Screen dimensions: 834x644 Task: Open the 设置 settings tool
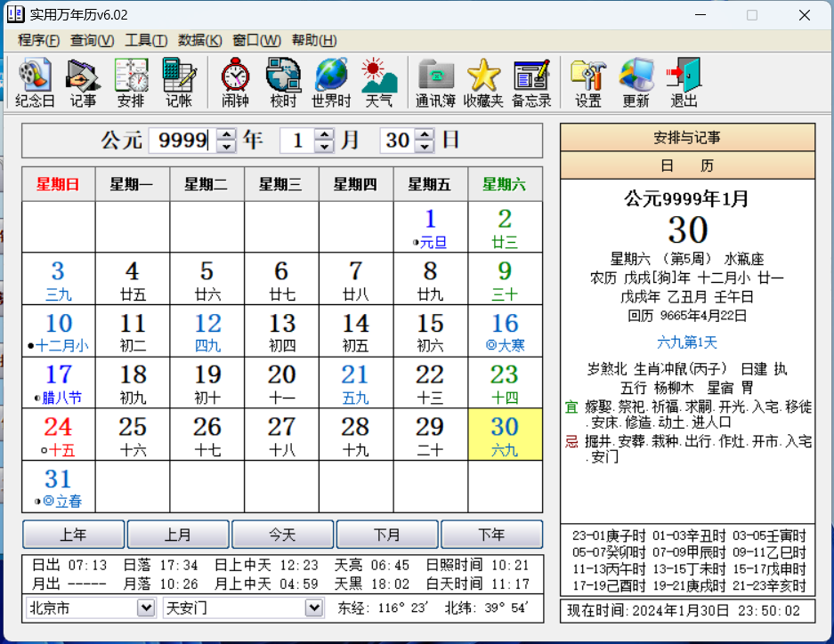coord(587,82)
